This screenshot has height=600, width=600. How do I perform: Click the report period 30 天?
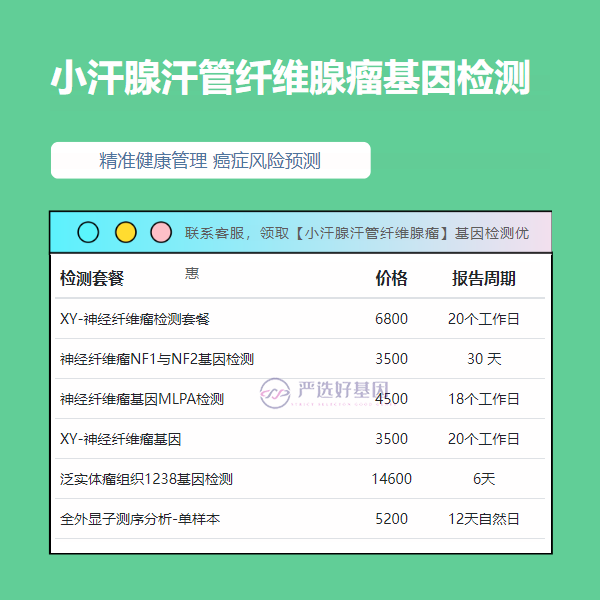coord(484,359)
